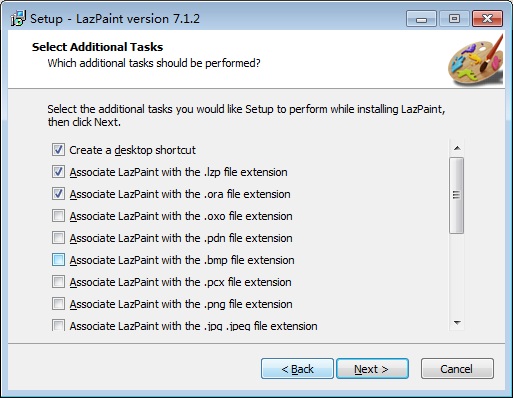Screen dimensions: 513x398
Task: Proceed with the Next button
Action: pos(372,369)
